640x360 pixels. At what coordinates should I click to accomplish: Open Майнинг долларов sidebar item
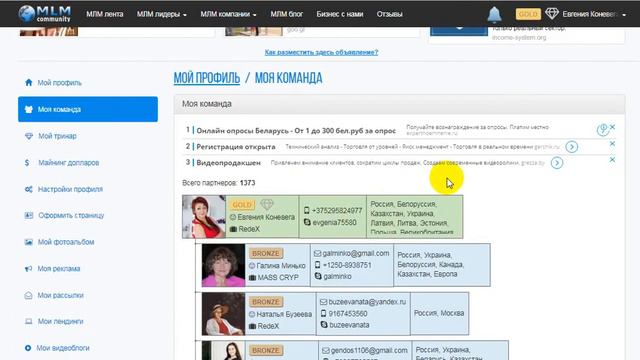click(69, 162)
